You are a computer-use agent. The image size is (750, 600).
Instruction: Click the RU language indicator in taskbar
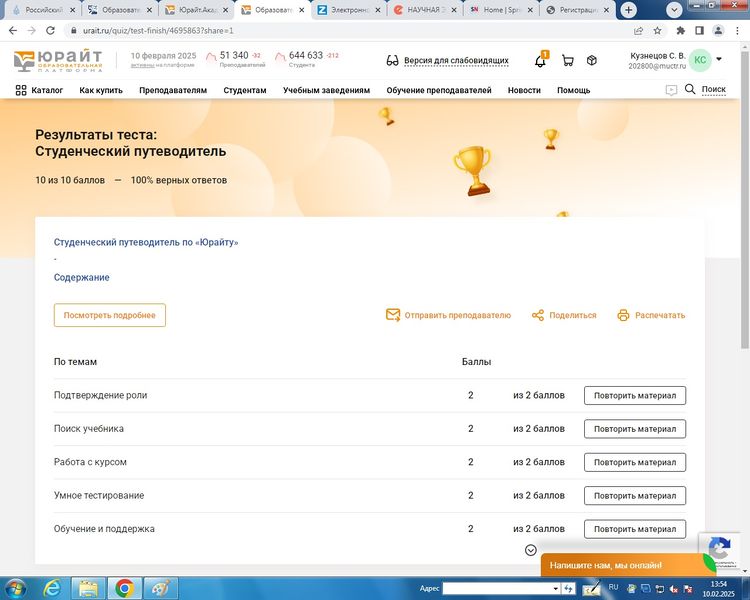(x=613, y=587)
